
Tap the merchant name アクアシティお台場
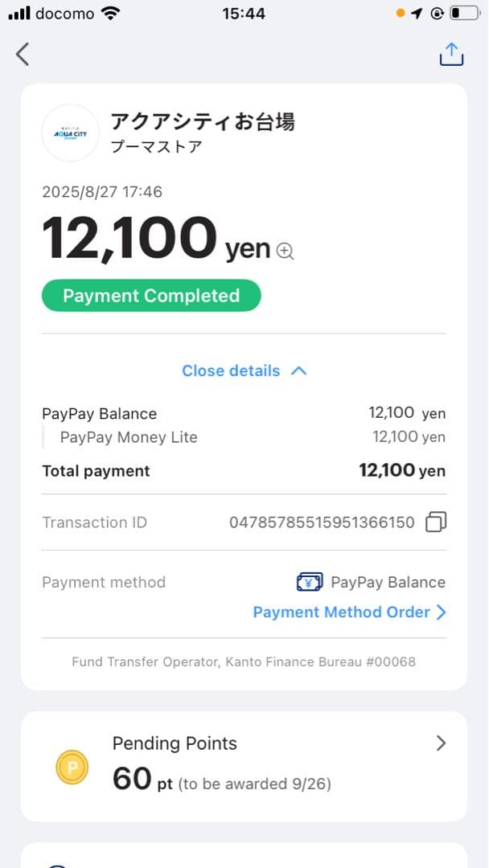tap(203, 121)
